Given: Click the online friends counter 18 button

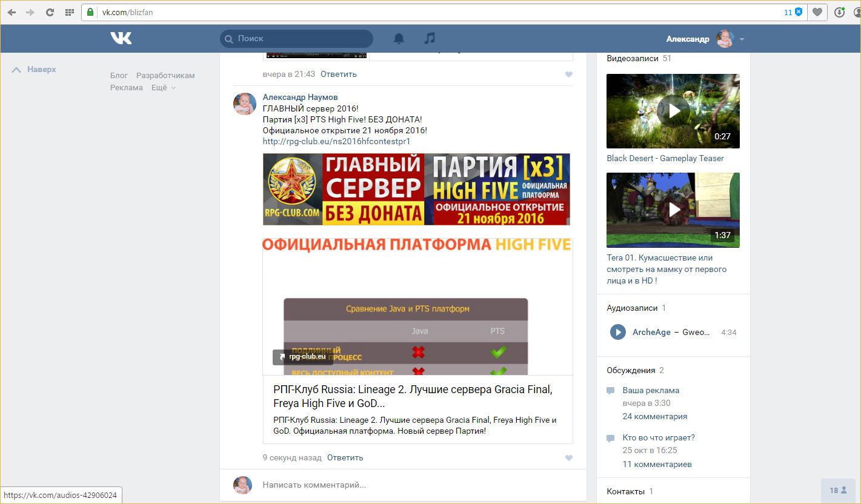Looking at the screenshot, I should (x=838, y=491).
